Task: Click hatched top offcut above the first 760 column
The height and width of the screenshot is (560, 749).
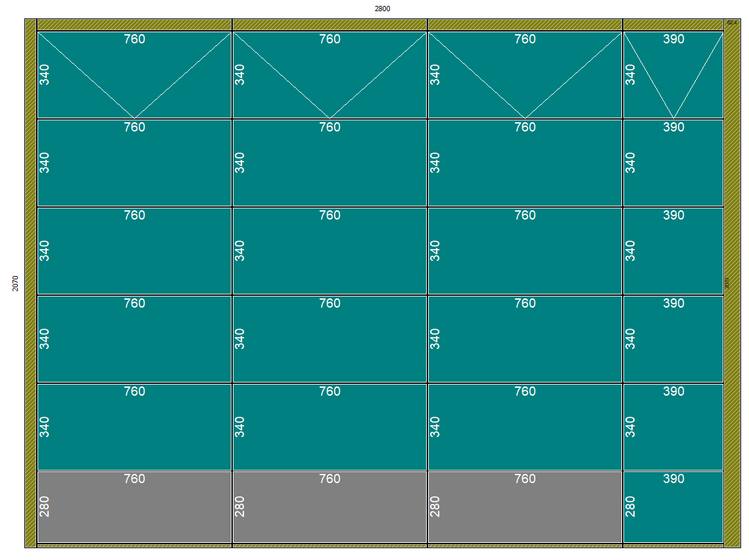Action: (x=134, y=24)
